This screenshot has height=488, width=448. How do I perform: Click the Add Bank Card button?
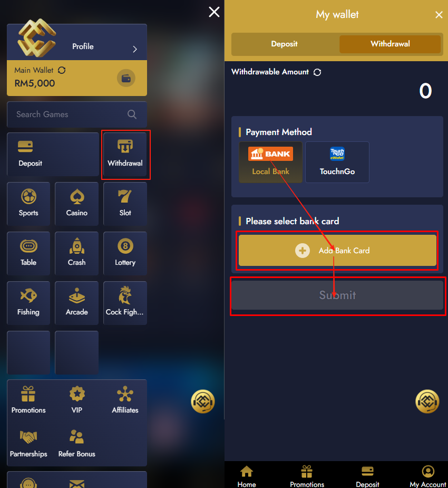coord(337,251)
